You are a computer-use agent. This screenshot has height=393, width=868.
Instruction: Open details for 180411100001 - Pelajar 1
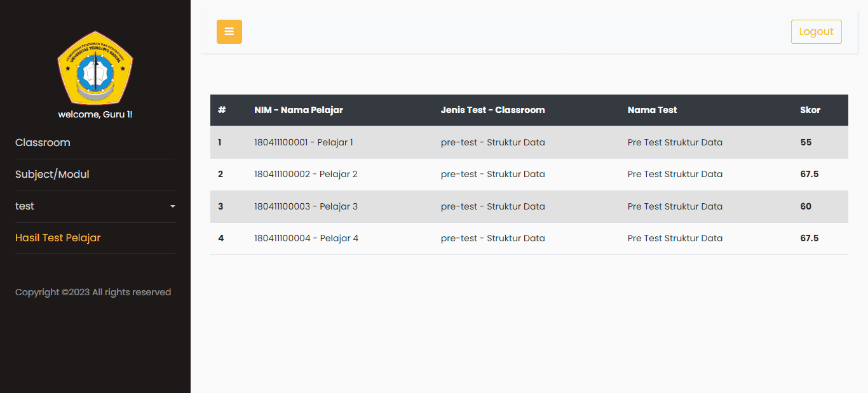click(304, 142)
